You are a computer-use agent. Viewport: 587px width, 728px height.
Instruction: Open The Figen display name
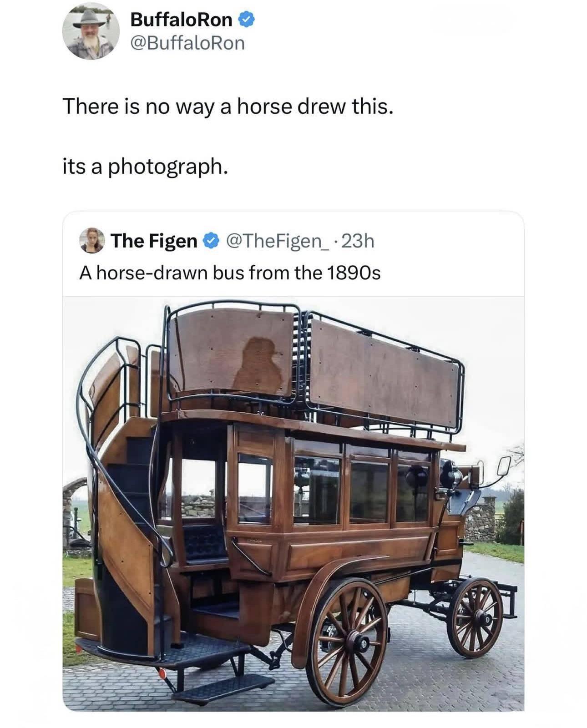click(154, 241)
